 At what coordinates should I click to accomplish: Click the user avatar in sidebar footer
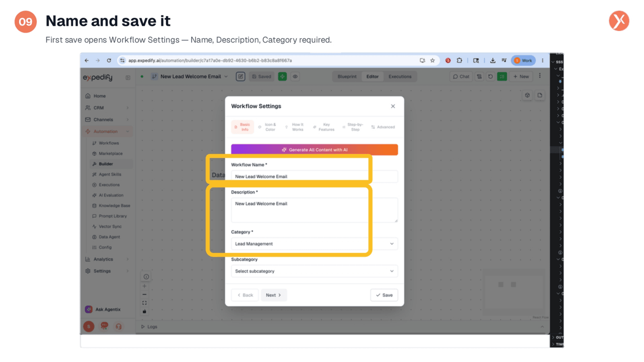pos(89,327)
